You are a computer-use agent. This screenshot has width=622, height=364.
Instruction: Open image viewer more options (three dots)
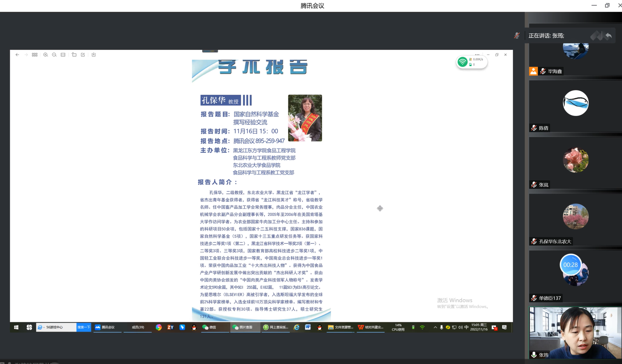(x=477, y=54)
